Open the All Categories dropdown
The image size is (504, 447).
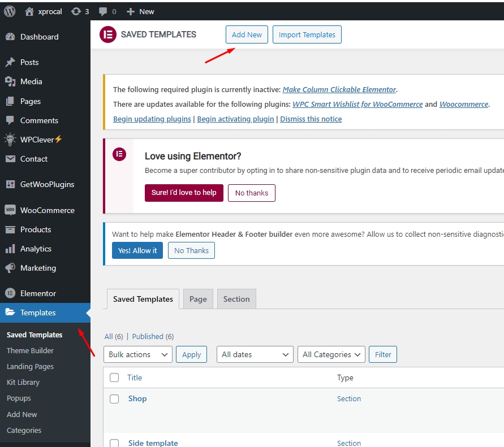[x=331, y=354]
